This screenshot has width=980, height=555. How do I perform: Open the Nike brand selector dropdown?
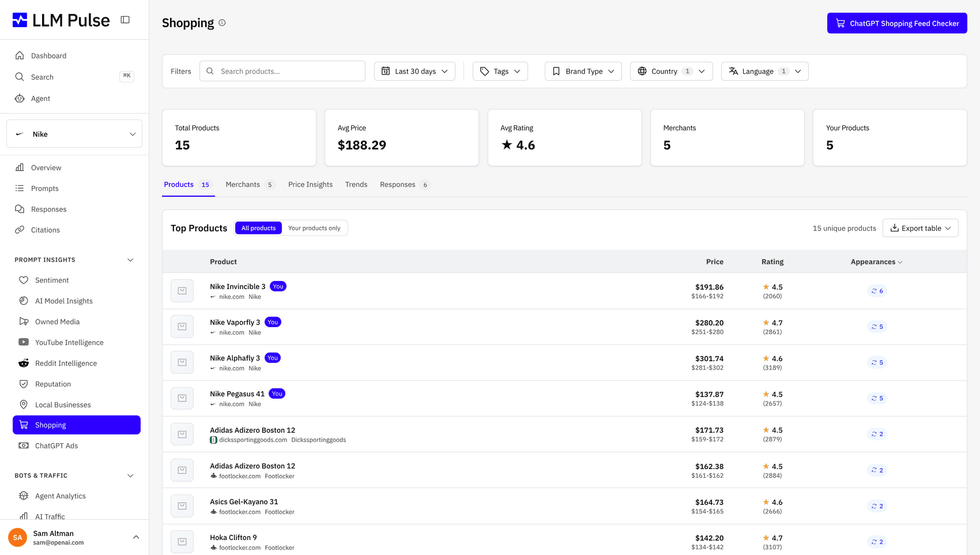[74, 134]
